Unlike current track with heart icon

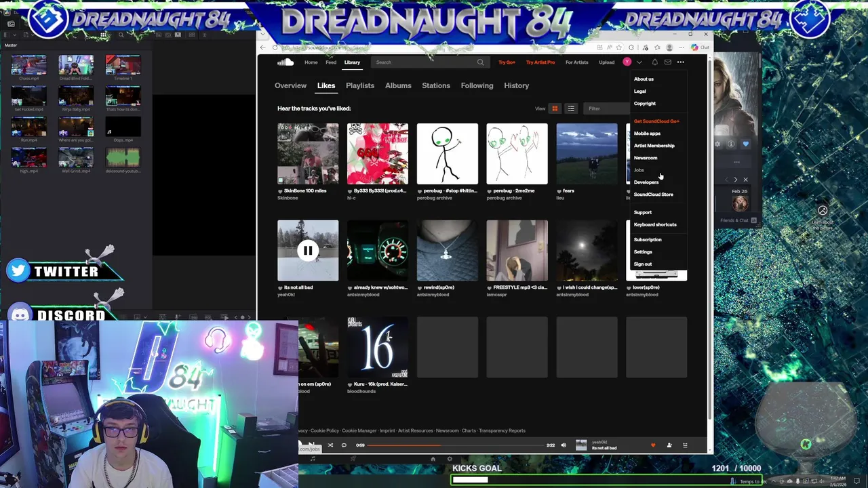tap(653, 445)
